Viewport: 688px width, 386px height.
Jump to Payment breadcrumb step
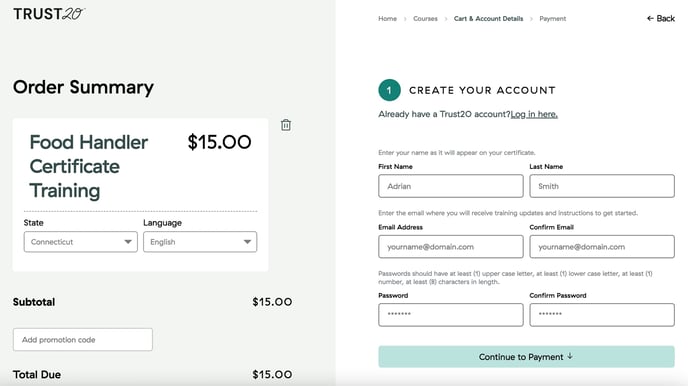[x=552, y=18]
